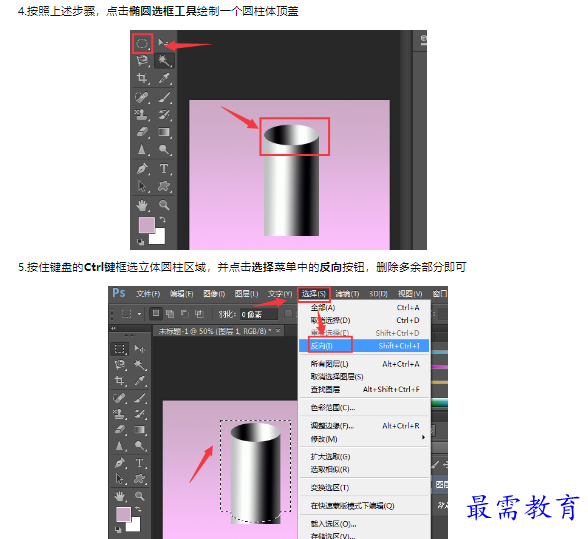This screenshot has height=539, width=588.
Task: Click the 羽化 feather input field
Action: [x=259, y=314]
